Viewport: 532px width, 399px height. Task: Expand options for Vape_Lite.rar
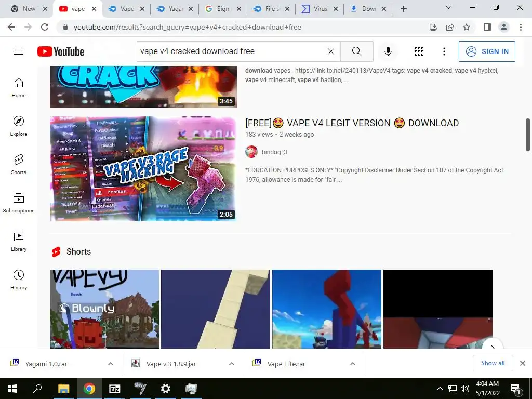353,364
